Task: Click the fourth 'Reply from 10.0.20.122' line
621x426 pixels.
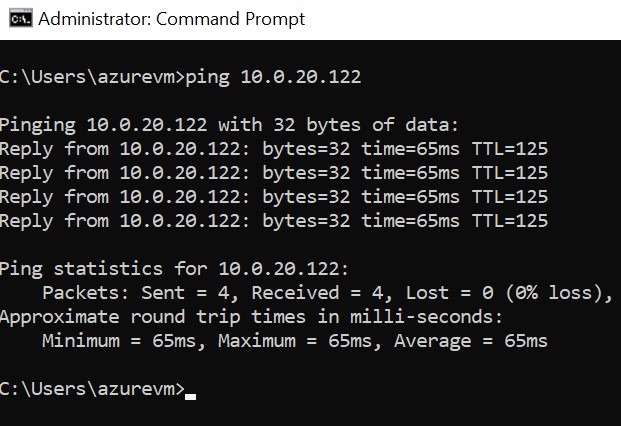Action: point(273,221)
